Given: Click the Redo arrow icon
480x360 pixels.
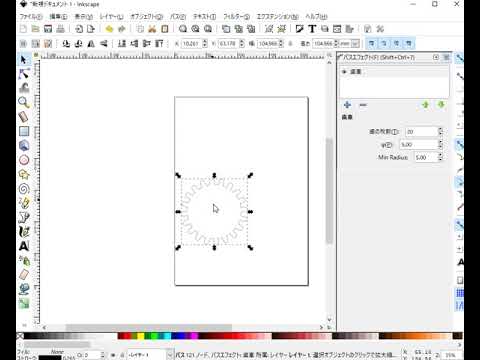Looking at the screenshot, I should (x=122, y=29).
